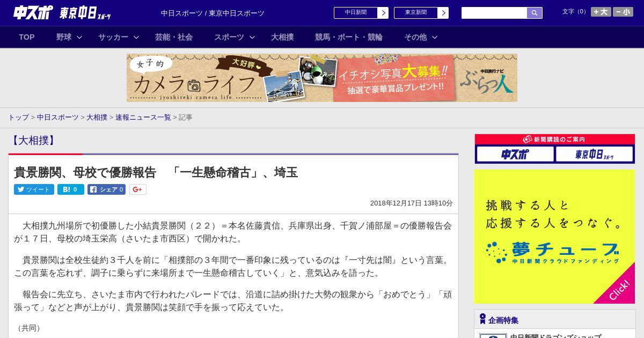The image size is (644, 338).
Task: Open その他 navigation menu
Action: (415, 37)
